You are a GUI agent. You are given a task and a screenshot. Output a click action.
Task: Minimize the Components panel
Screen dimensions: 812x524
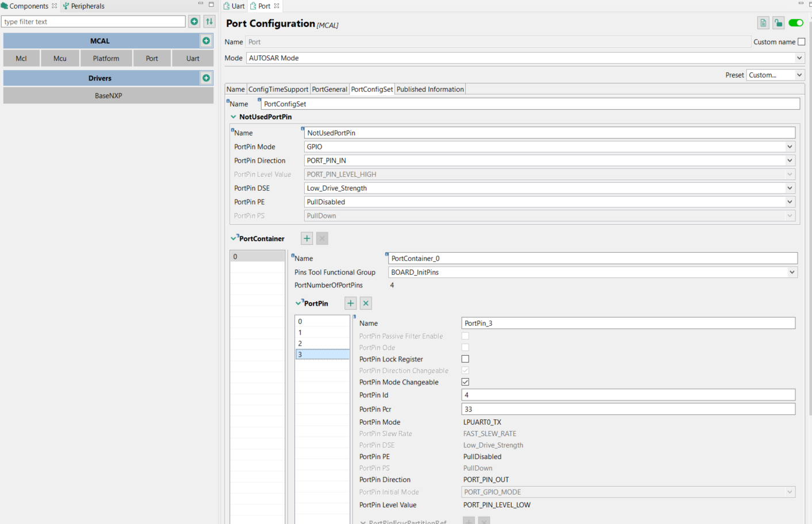pyautogui.click(x=201, y=4)
